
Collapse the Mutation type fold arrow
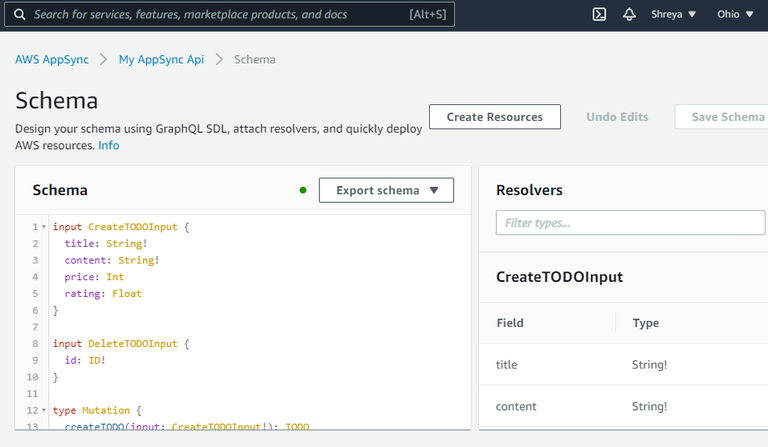44,410
